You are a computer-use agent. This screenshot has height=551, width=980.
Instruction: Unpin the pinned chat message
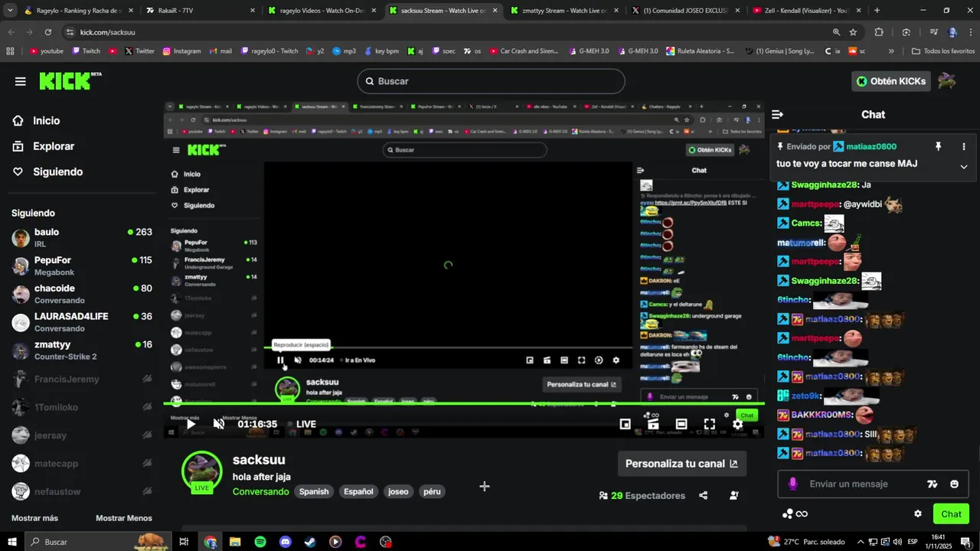click(x=938, y=146)
